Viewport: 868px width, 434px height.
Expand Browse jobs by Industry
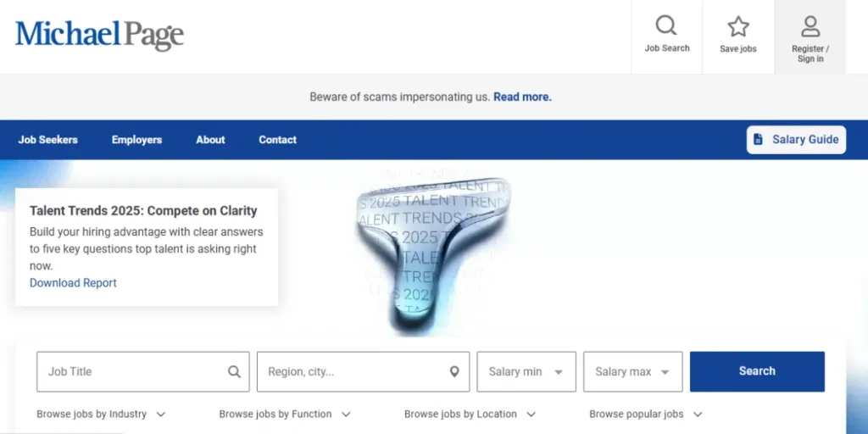point(101,414)
